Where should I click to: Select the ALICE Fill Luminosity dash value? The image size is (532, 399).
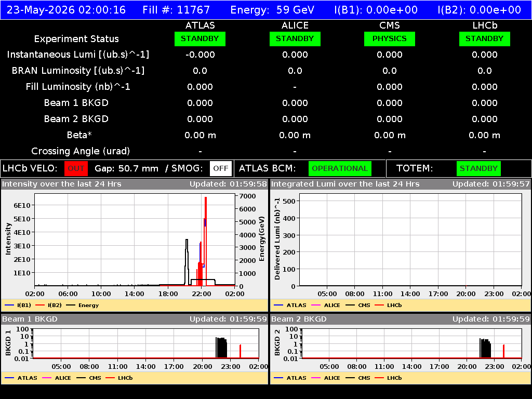[x=295, y=87]
